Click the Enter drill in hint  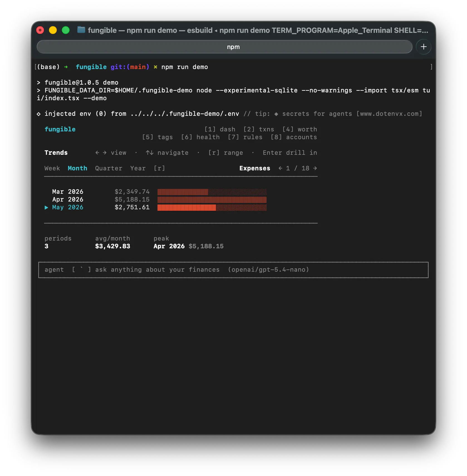click(290, 153)
